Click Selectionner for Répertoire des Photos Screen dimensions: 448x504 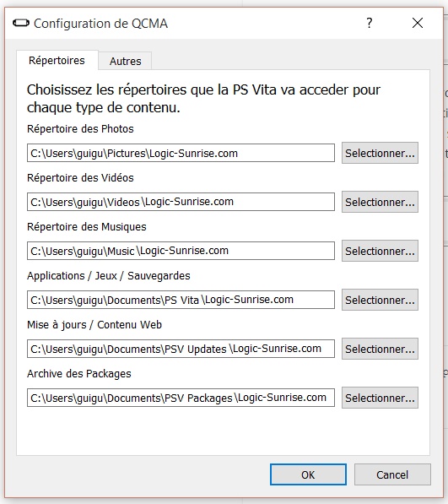coord(380,153)
